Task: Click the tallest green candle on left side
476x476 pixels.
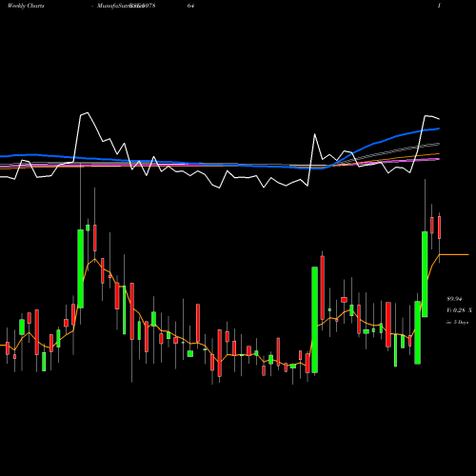Action: pyautogui.click(x=81, y=268)
